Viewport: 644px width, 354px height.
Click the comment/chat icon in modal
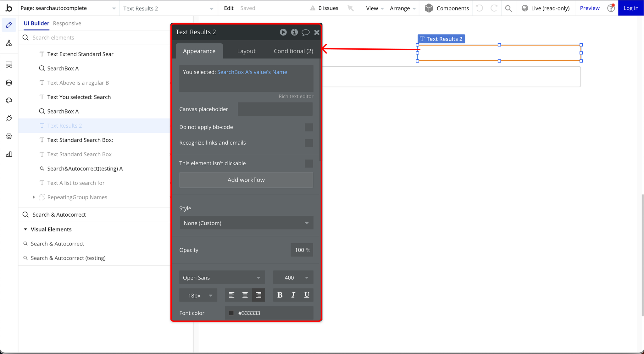306,32
